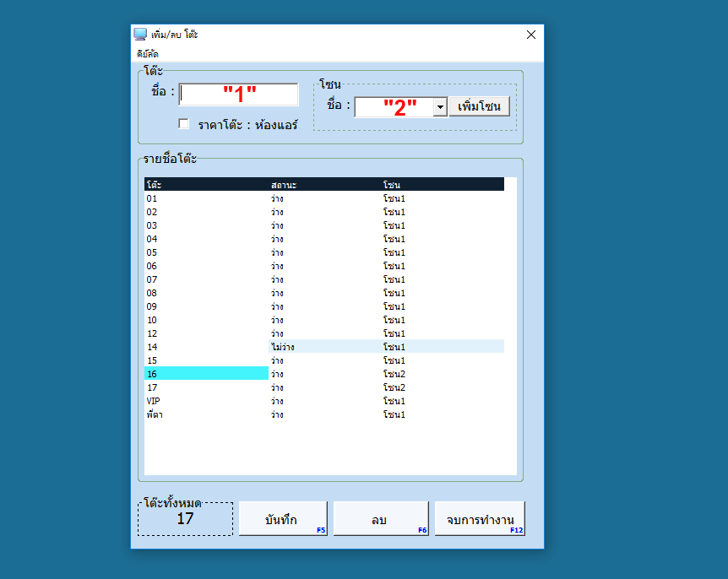
Task: Click the เพิ่มโซน button
Action: [x=479, y=106]
